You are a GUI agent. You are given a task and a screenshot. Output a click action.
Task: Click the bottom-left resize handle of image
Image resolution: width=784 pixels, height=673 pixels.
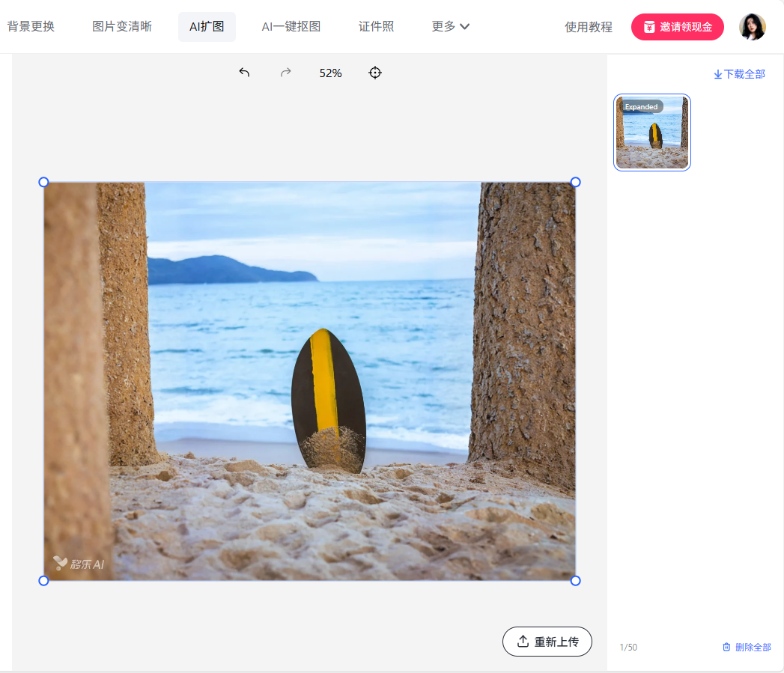point(43,580)
